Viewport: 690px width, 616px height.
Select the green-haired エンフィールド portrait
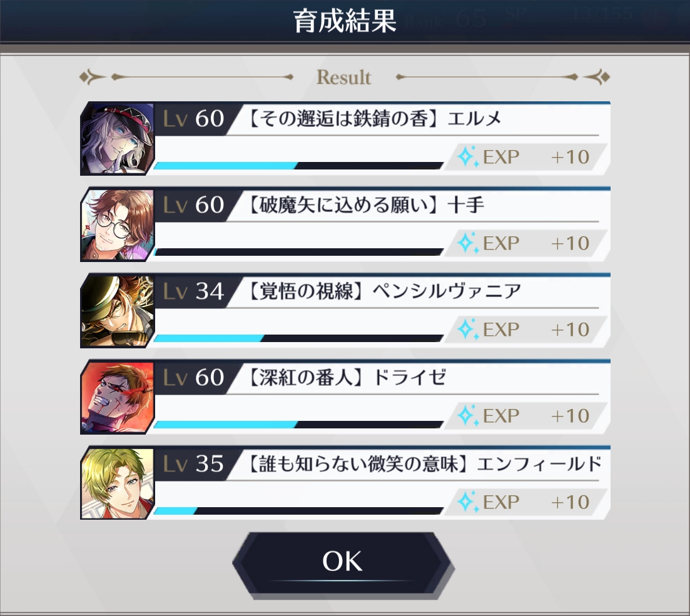tap(118, 483)
